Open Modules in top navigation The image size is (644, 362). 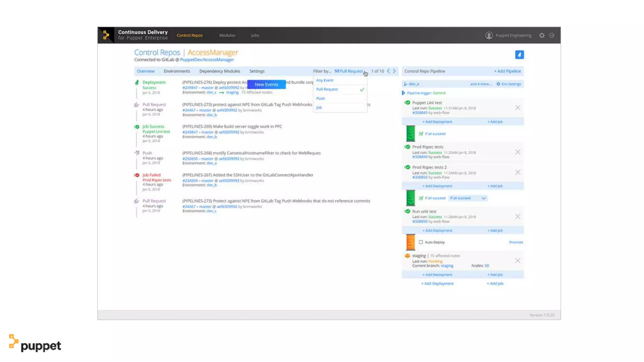point(227,36)
